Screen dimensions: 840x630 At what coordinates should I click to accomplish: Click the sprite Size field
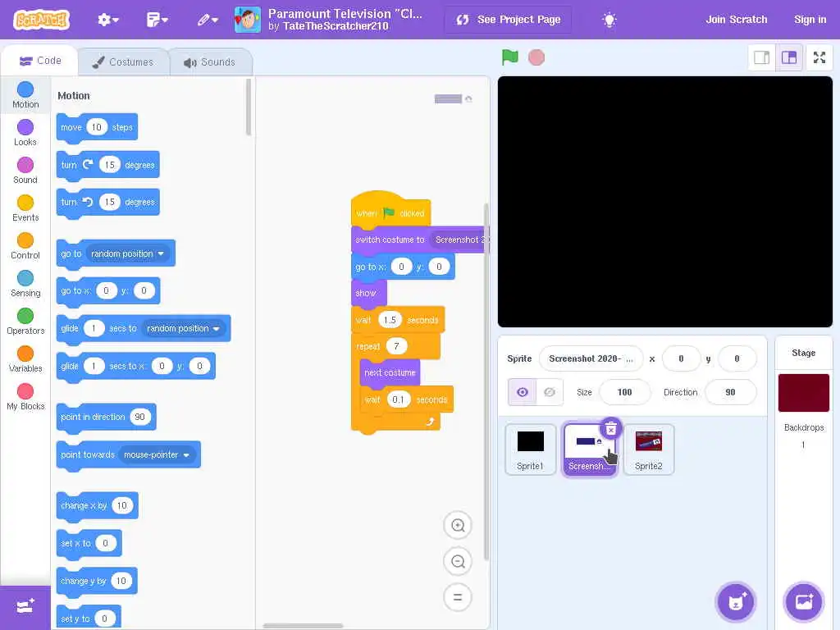pos(624,392)
